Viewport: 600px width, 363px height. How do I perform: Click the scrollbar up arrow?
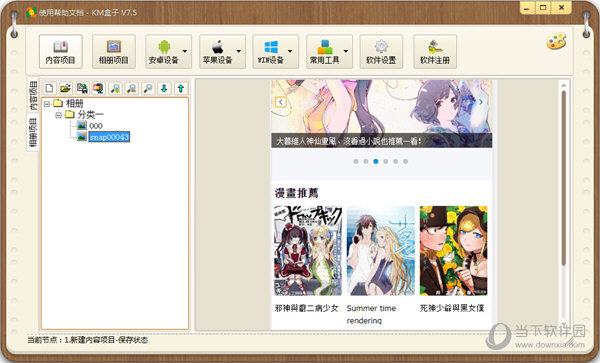pyautogui.click(x=563, y=85)
